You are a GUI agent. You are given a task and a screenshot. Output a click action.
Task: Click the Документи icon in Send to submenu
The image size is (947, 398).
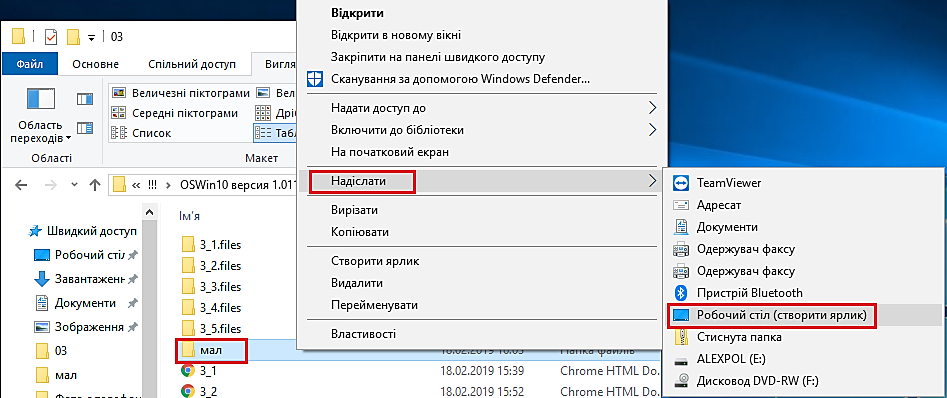tap(681, 227)
